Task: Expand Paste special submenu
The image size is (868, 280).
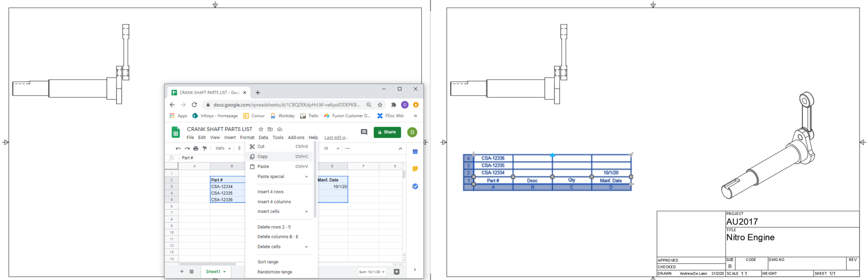Action: [281, 176]
